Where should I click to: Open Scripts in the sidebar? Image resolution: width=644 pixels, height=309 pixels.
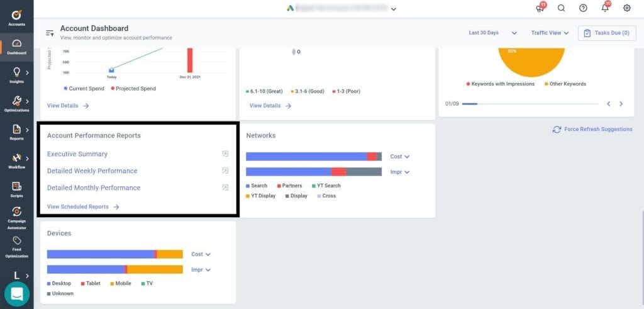[x=16, y=190]
